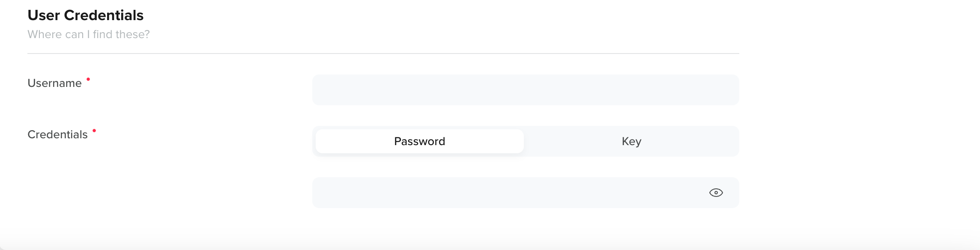The height and width of the screenshot is (250, 980).
Task: Click the red asterisk next to Credentials
Action: pyautogui.click(x=94, y=130)
